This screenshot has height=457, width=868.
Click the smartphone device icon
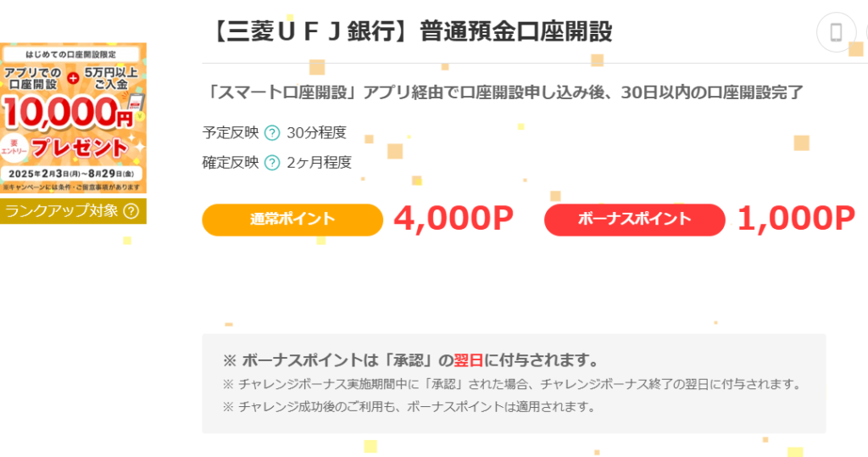point(836,33)
